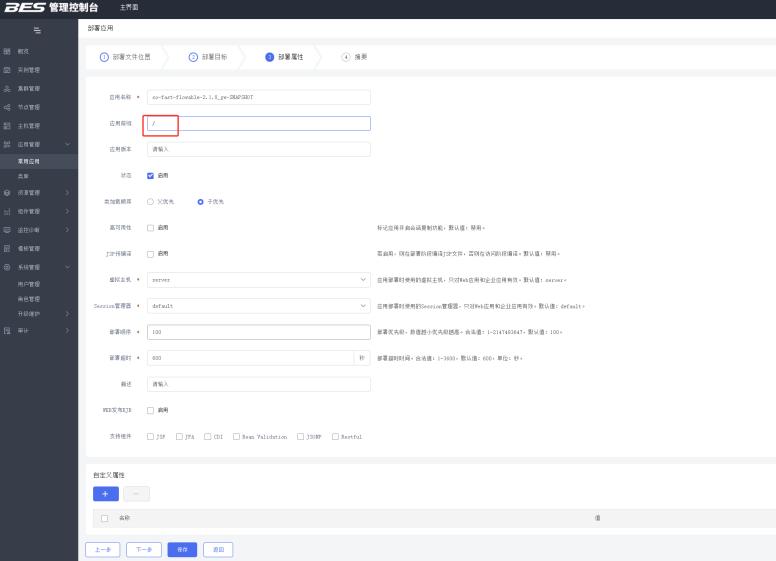Screen dimensions: 776x561
Task: Select the 父优先 radio button
Action: tap(150, 202)
